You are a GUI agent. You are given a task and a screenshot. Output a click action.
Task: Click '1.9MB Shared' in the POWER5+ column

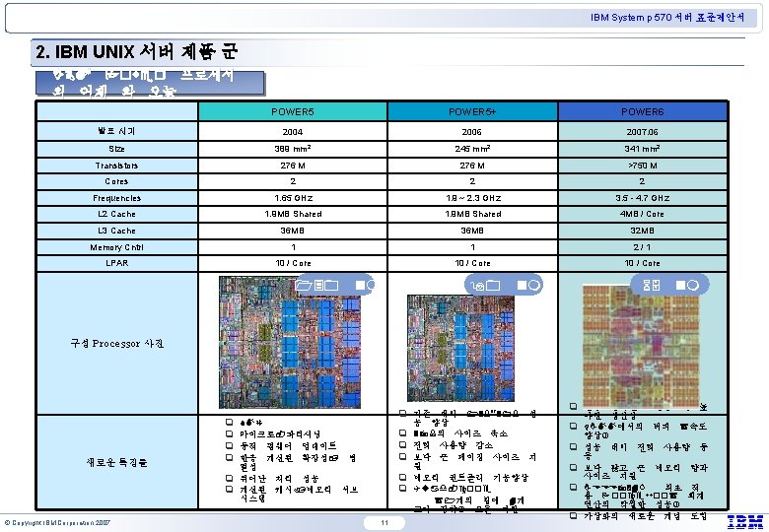coord(473,214)
